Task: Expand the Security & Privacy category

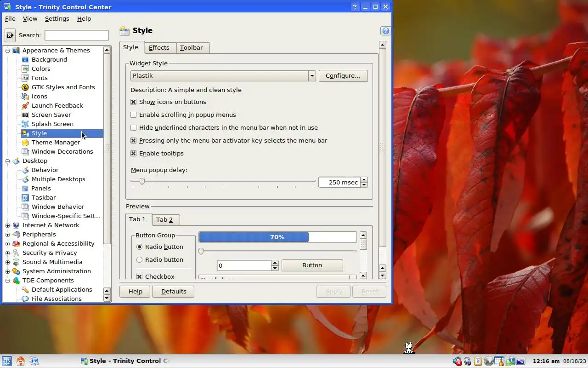Action: pyautogui.click(x=7, y=253)
